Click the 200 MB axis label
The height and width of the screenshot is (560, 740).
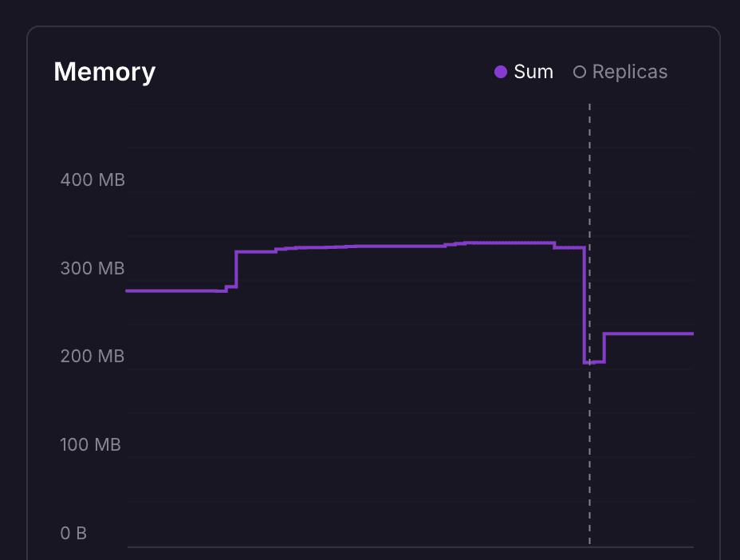92,356
